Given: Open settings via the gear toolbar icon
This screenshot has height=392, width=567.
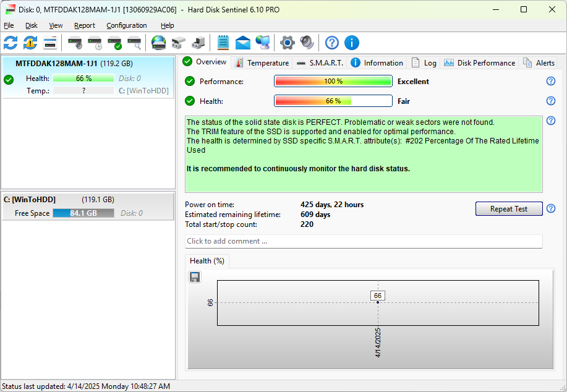Looking at the screenshot, I should click(287, 43).
